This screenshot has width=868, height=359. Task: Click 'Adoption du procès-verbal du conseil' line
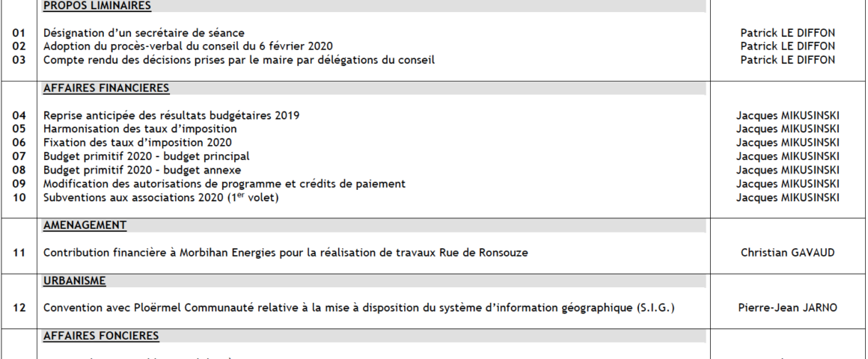[188, 46]
